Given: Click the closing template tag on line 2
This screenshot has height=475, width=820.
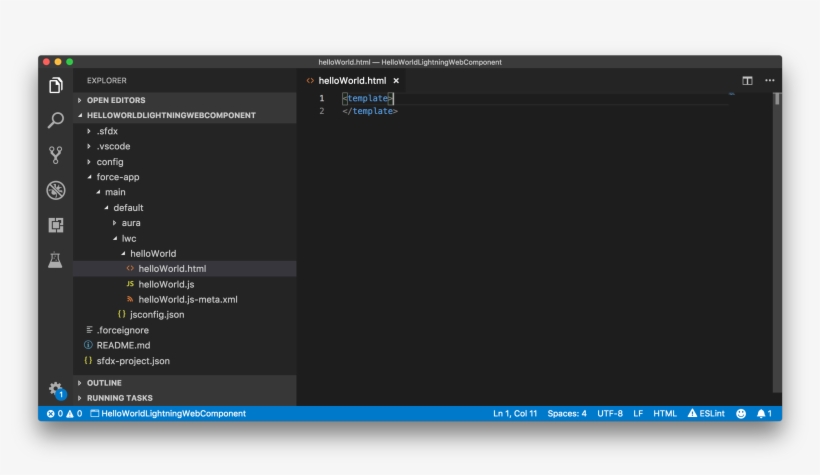Looking at the screenshot, I should point(370,111).
